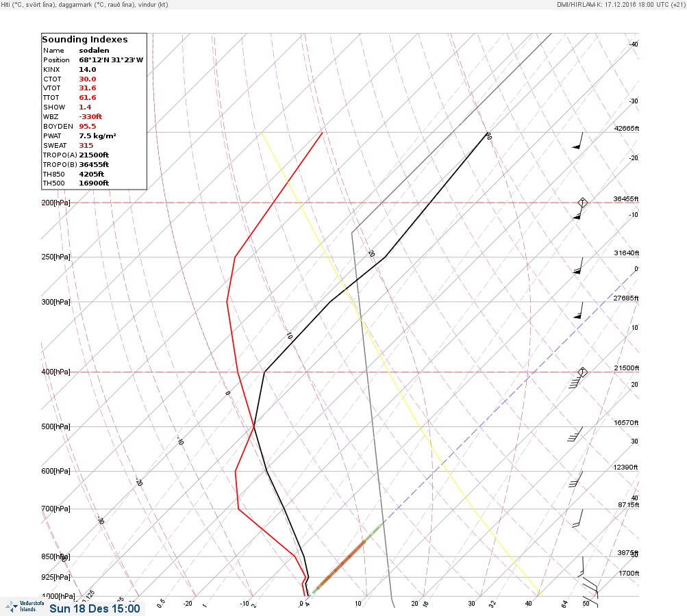Click the 500[hPa] pressure label
This screenshot has width=687, height=616.
[55, 427]
